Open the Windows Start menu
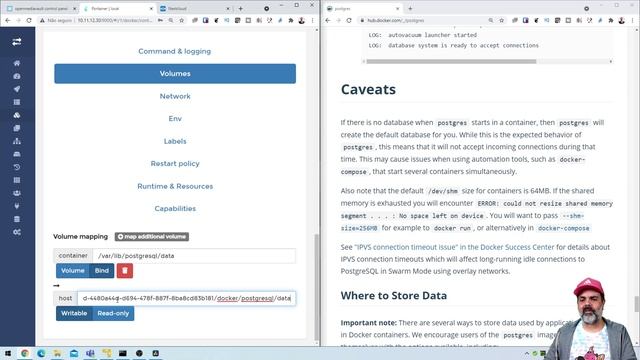This screenshot has width=640, height=360. point(7,353)
